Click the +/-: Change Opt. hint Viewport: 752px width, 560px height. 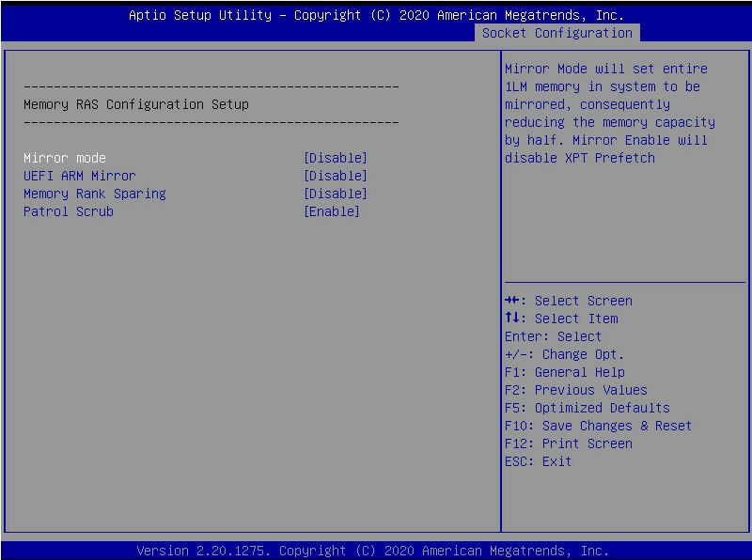click(x=565, y=354)
